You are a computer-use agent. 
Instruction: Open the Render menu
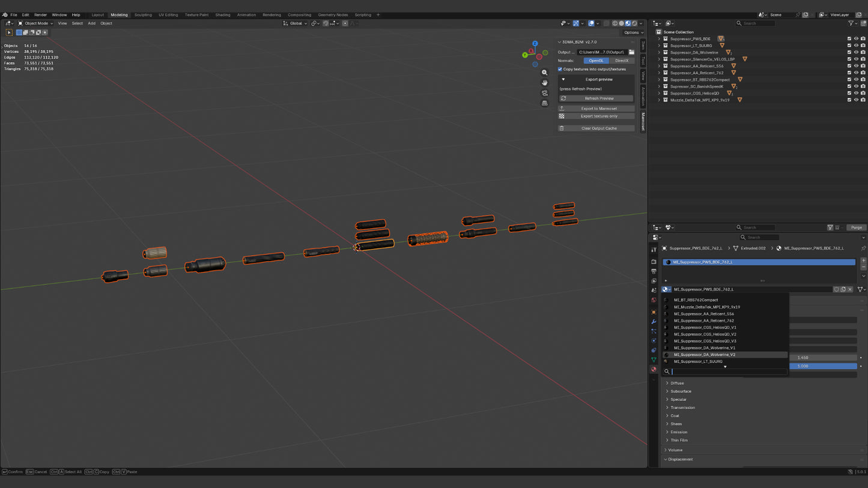[40, 15]
